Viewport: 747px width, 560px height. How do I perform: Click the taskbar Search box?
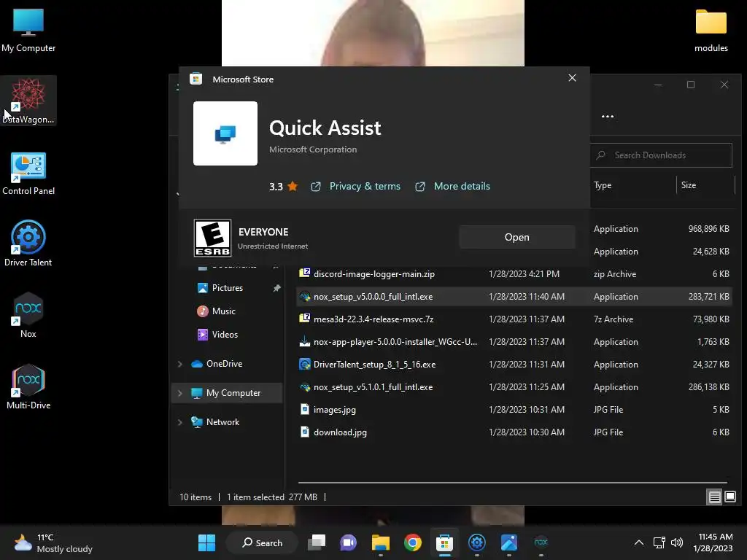(x=262, y=542)
